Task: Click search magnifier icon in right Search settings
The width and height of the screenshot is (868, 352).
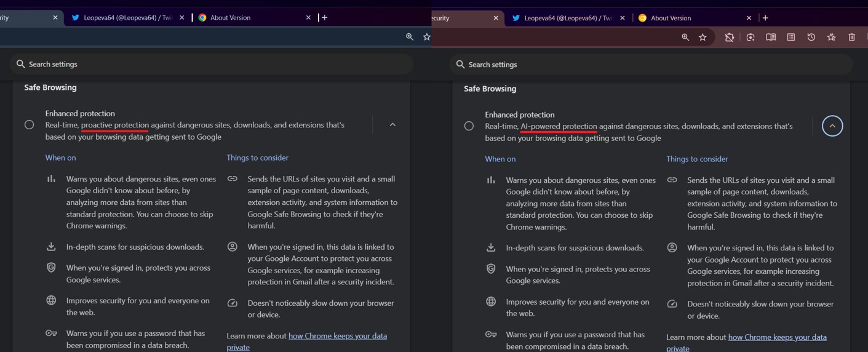Action: point(460,65)
